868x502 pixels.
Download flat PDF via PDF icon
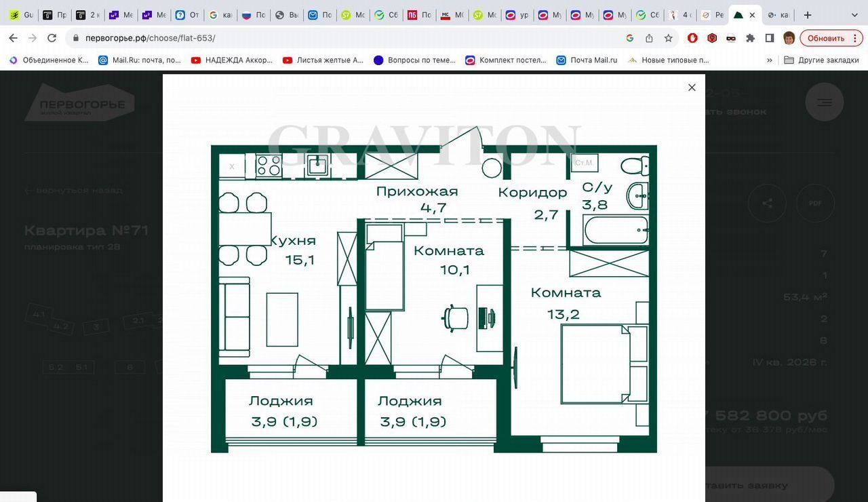click(x=814, y=204)
